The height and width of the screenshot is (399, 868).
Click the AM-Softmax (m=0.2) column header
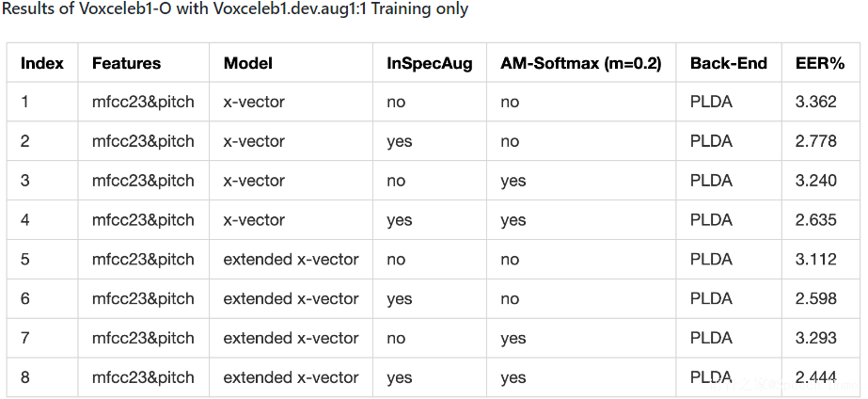click(x=580, y=64)
